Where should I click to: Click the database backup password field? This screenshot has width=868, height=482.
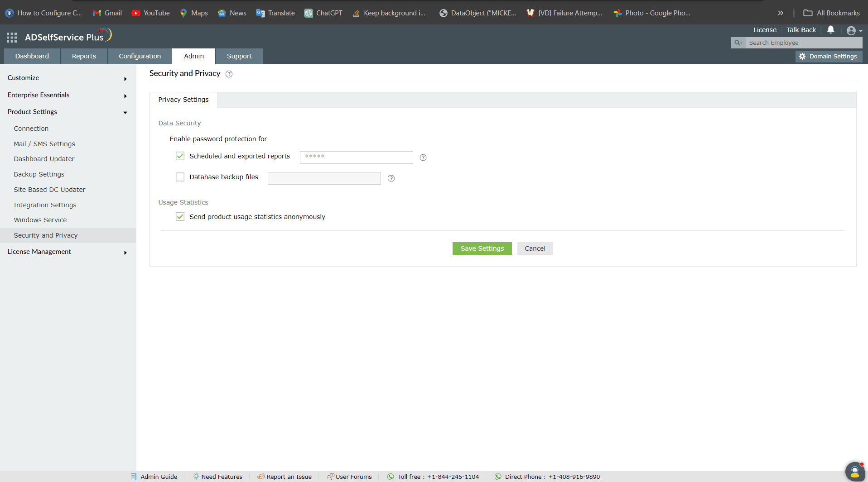pyautogui.click(x=324, y=178)
